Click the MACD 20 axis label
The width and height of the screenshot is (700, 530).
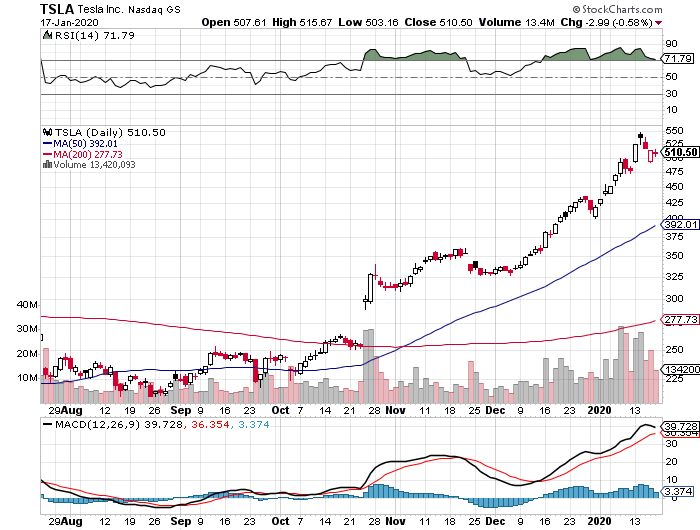click(x=671, y=462)
